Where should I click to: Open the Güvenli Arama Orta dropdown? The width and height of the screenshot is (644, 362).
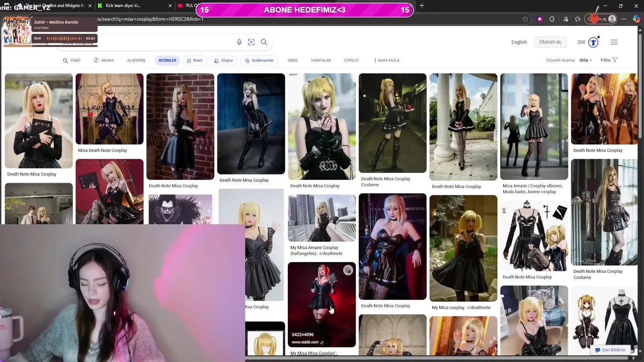pyautogui.click(x=585, y=60)
